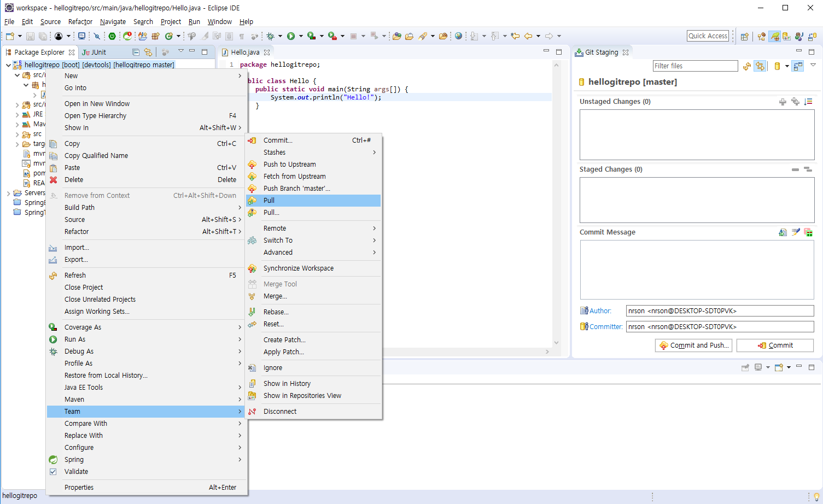Expand the JRE tree node
823x504 pixels.
tap(17, 115)
